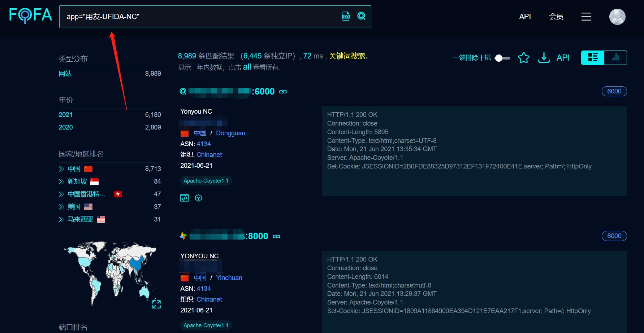The width and height of the screenshot is (644, 333).
Task: Expand the world map fullscreen
Action: 156,304
